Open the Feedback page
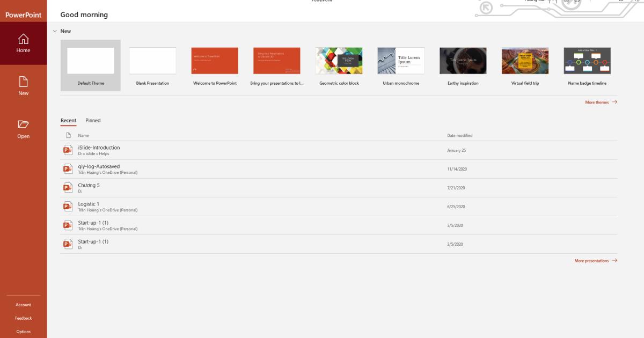Screen dimensions: 644x338 23,318
